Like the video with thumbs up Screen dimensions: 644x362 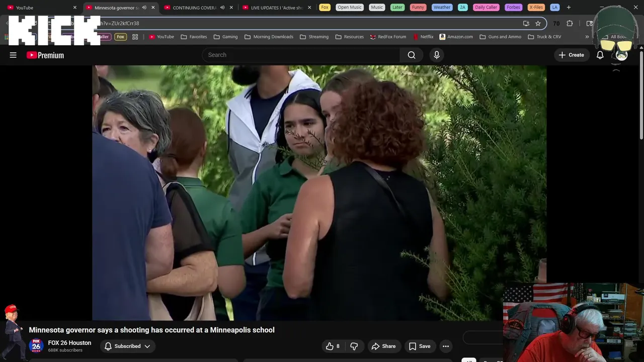coord(333,346)
